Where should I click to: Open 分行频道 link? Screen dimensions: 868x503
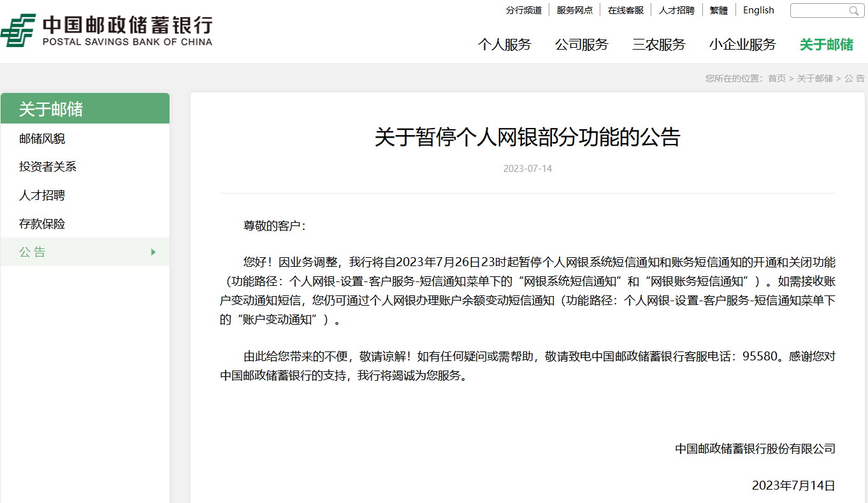coord(524,10)
